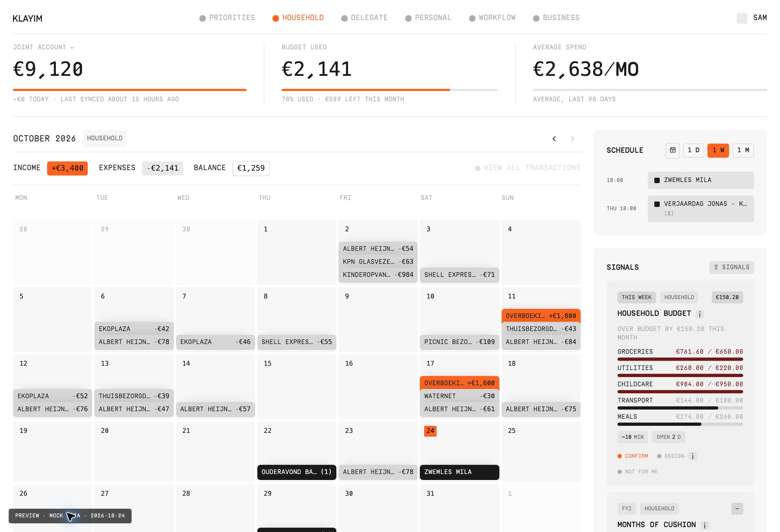Click the €150.20 amount badge
This screenshot has height=532, width=780.
(x=727, y=297)
